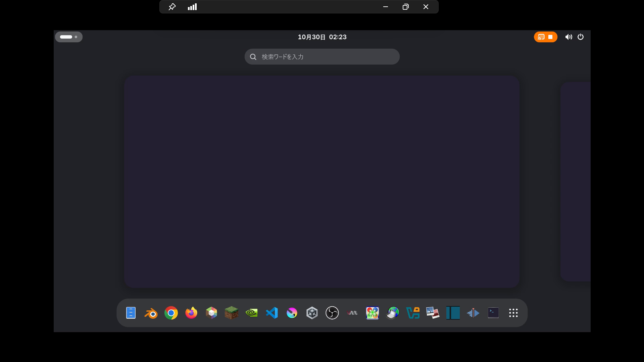Show all applications grid

[513, 313]
